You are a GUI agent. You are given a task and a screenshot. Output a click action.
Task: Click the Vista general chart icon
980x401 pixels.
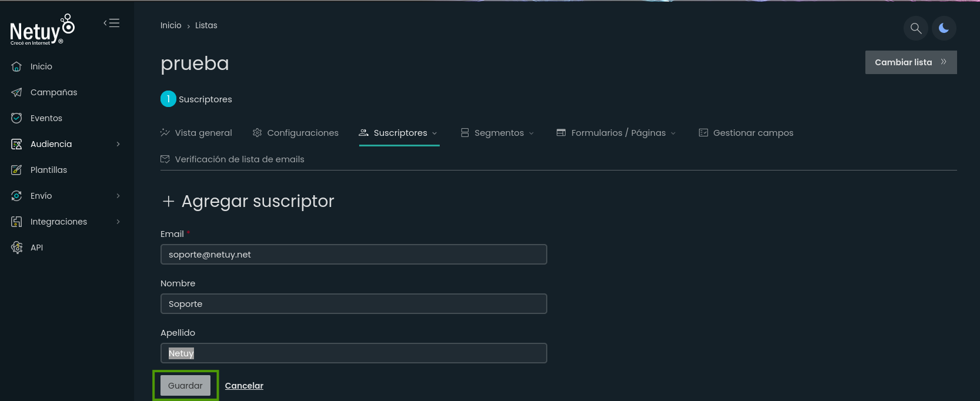(165, 133)
